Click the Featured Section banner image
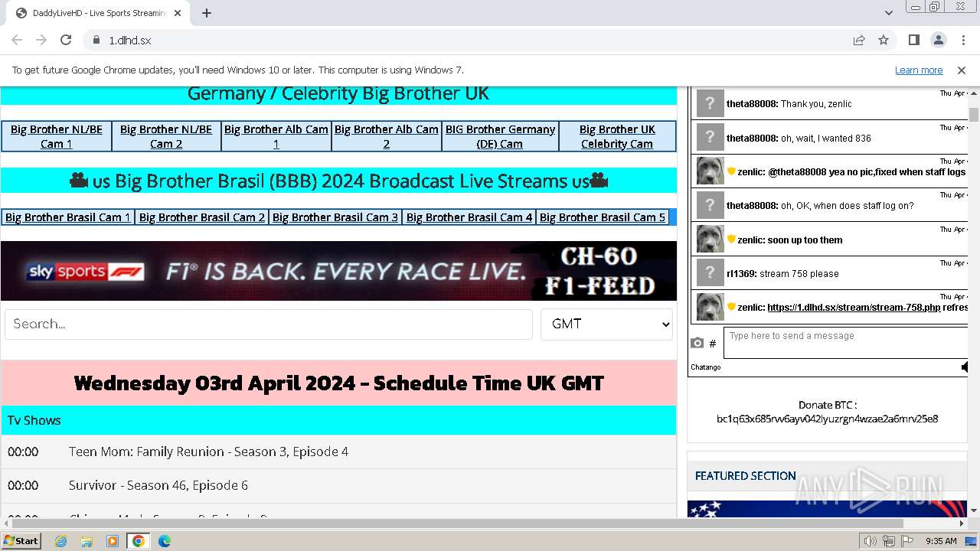The height and width of the screenshot is (551, 980). (827, 509)
